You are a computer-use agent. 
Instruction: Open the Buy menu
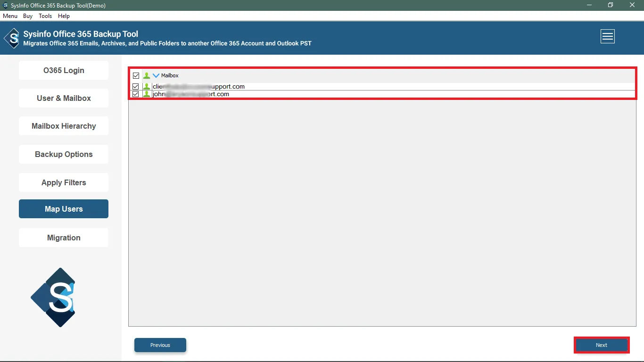pos(28,16)
